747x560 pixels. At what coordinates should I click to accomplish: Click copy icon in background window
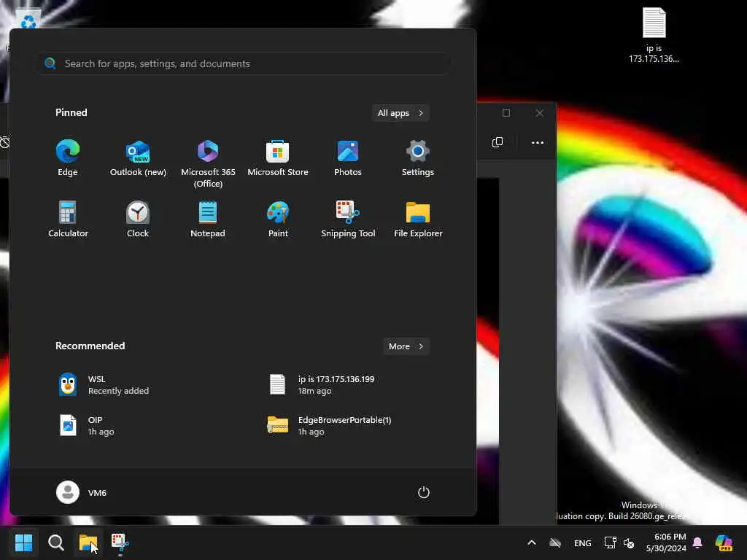(x=498, y=142)
